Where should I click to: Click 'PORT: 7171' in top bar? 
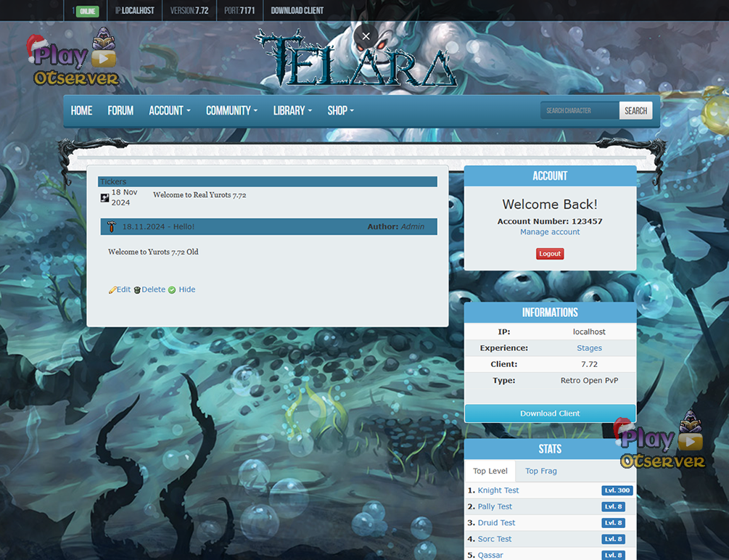[x=239, y=10]
